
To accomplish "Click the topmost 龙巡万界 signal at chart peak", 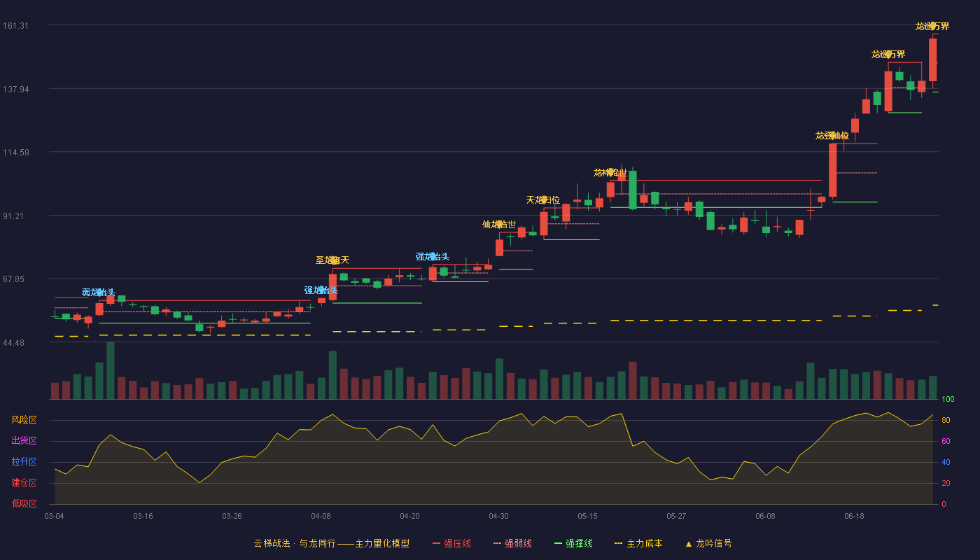I will (x=932, y=27).
